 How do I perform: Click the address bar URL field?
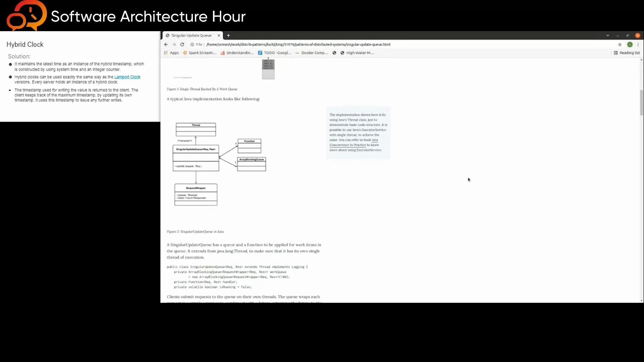point(299,44)
